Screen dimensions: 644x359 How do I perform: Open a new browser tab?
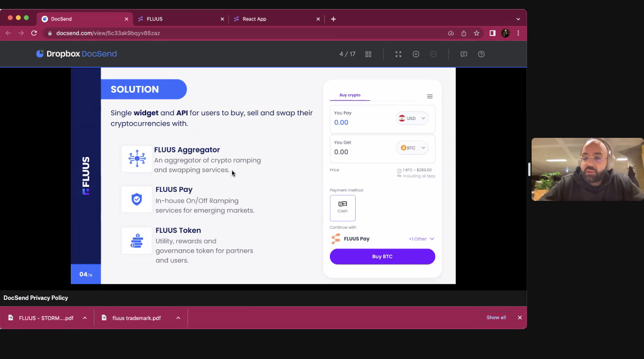pyautogui.click(x=333, y=19)
